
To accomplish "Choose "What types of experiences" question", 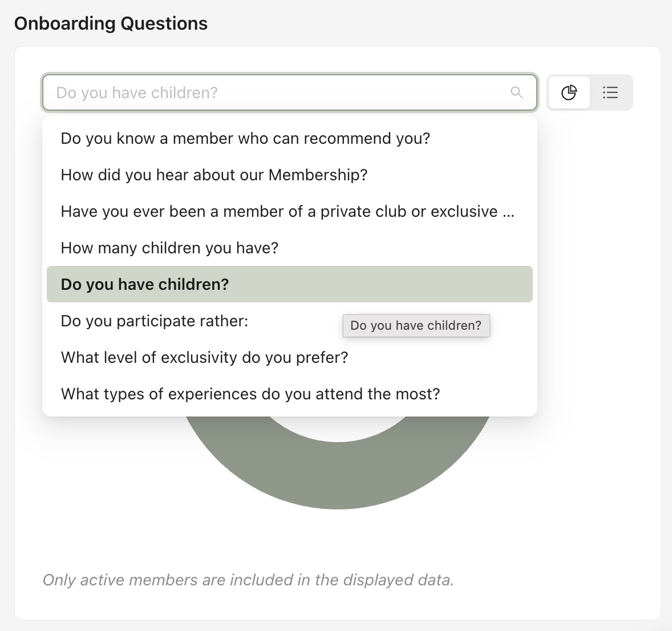I will (250, 394).
